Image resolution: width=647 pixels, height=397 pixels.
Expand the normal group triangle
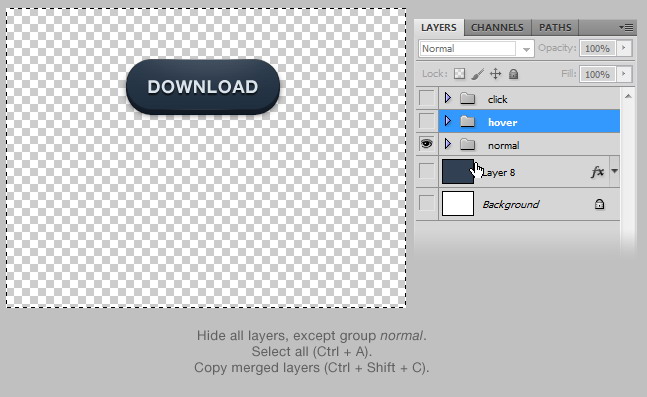click(x=448, y=144)
